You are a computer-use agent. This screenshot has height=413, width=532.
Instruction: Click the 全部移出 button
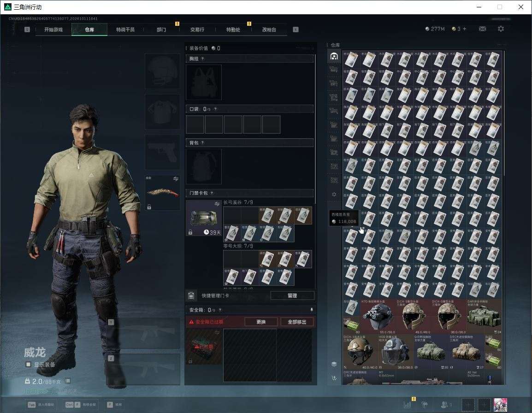[x=297, y=322]
